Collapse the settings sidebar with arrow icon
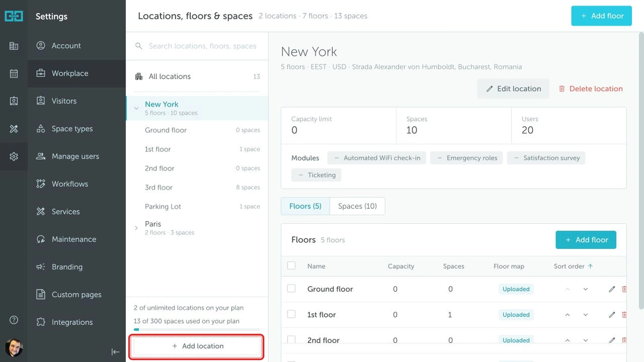Image resolution: width=644 pixels, height=362 pixels. (115, 351)
